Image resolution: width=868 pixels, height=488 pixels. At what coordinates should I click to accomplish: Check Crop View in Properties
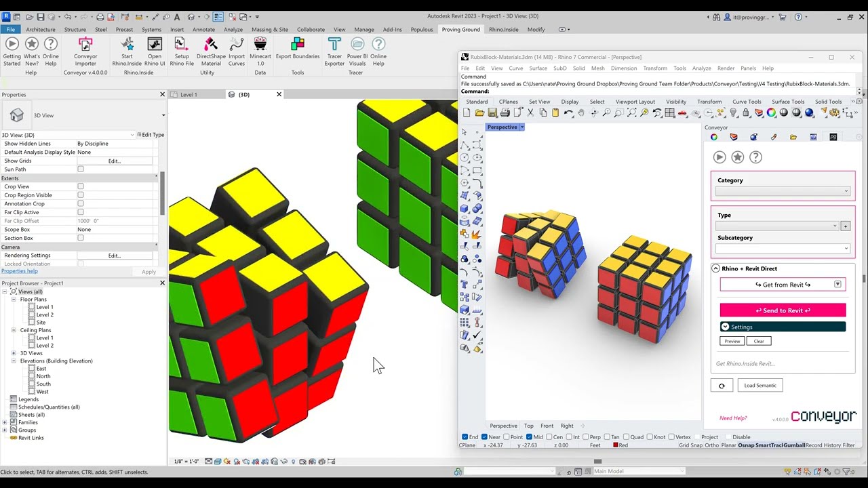81,186
